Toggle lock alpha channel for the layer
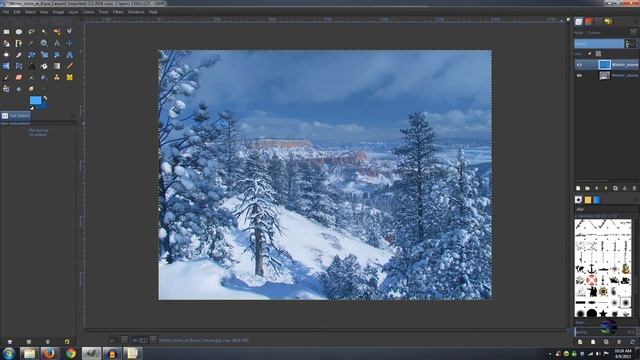 click(x=598, y=53)
